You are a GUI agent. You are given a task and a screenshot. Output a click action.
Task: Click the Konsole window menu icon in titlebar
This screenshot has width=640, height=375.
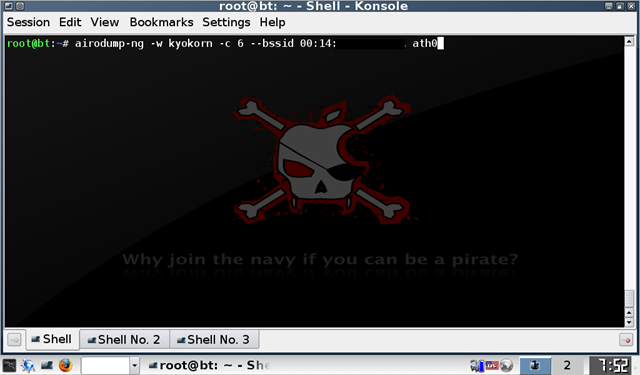[x=8, y=6]
